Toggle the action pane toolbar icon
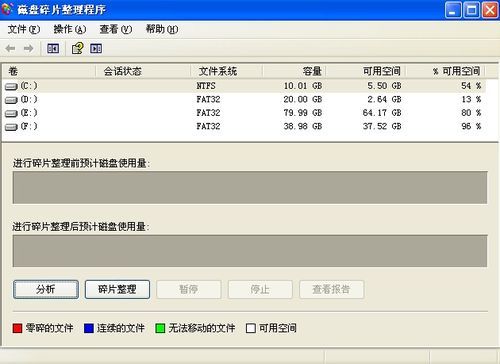500x364 pixels. tap(96, 49)
